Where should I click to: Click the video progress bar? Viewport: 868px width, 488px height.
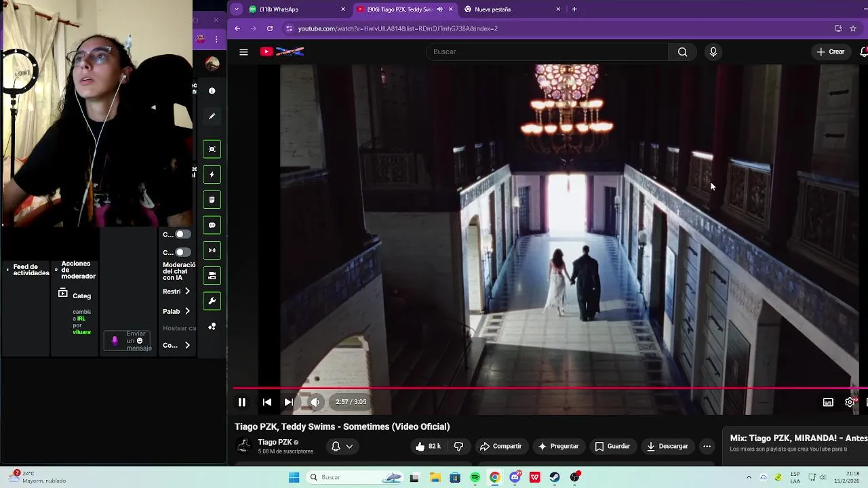click(549, 388)
